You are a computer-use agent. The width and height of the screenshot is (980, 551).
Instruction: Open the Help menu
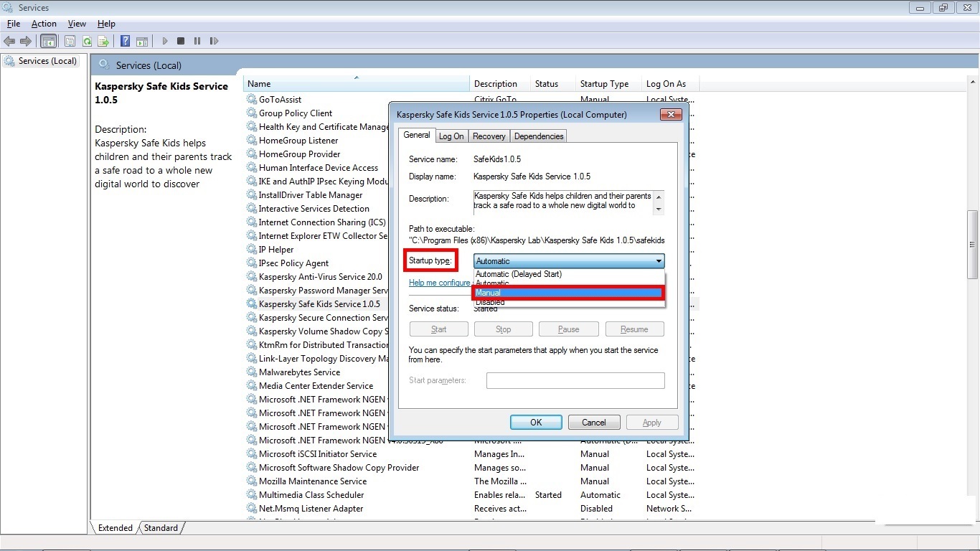[x=106, y=24]
